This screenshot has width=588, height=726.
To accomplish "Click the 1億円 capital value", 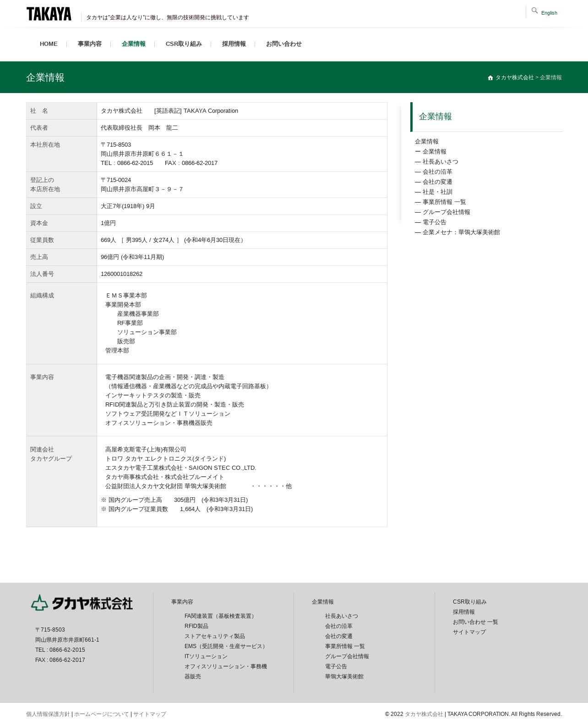I will 109,223.
